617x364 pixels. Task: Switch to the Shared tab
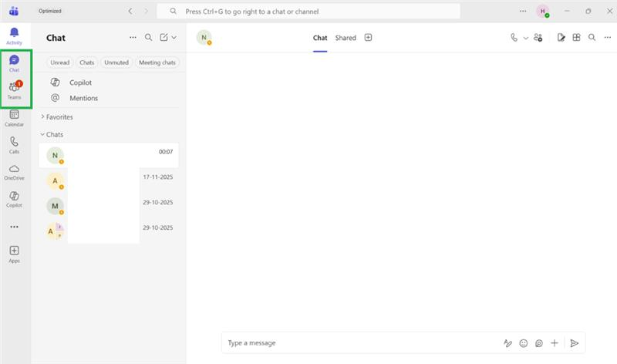tap(346, 38)
